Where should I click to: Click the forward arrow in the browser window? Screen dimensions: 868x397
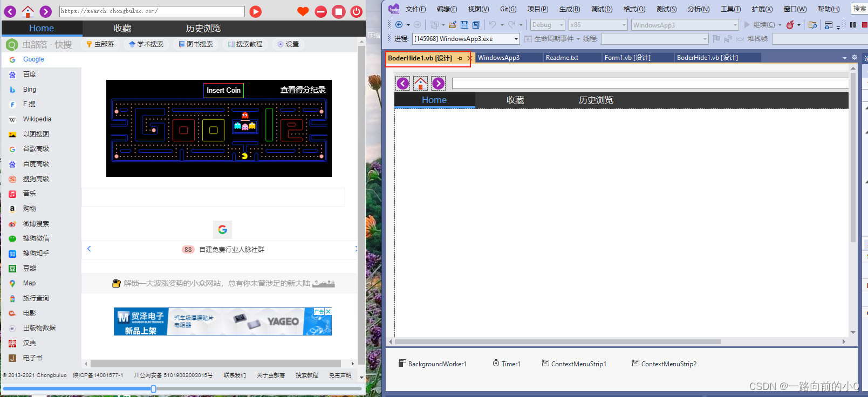(x=46, y=11)
